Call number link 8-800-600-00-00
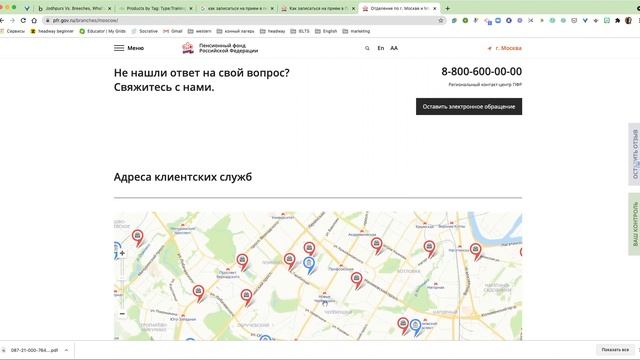 [481, 71]
